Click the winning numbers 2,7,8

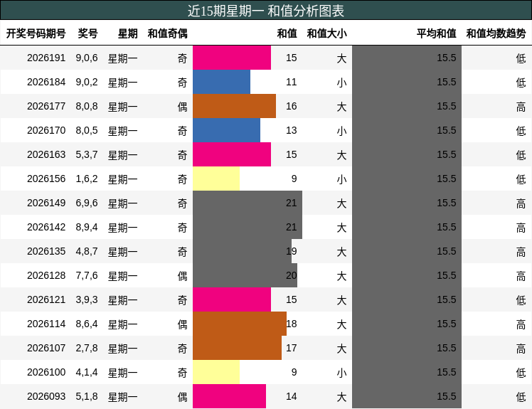point(87,349)
